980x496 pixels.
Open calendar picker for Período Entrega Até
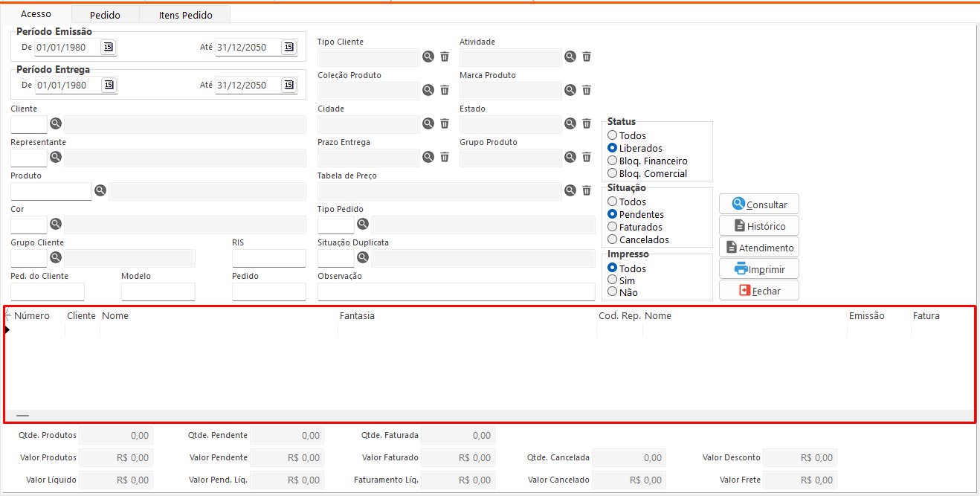(x=288, y=85)
